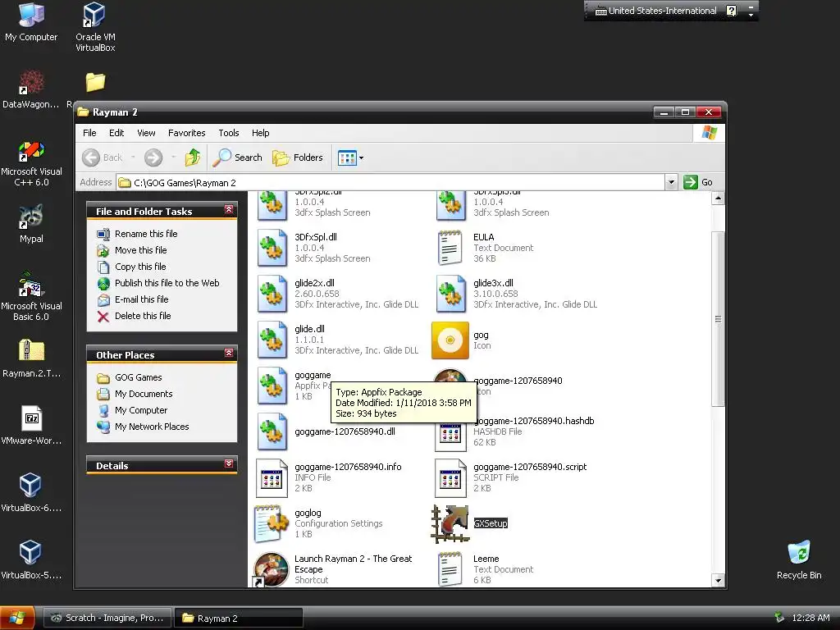Select the glide3x.dll file icon
The width and height of the screenshot is (840, 630).
[451, 294]
